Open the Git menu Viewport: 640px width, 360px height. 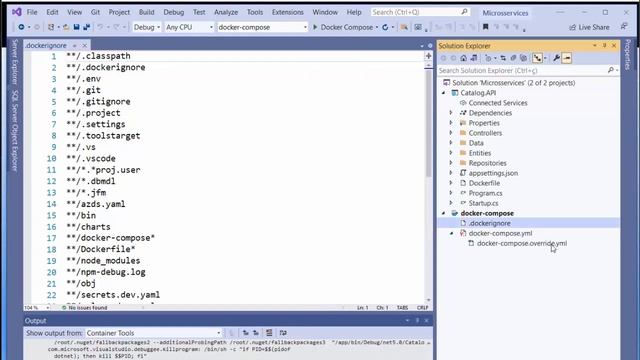(x=95, y=12)
